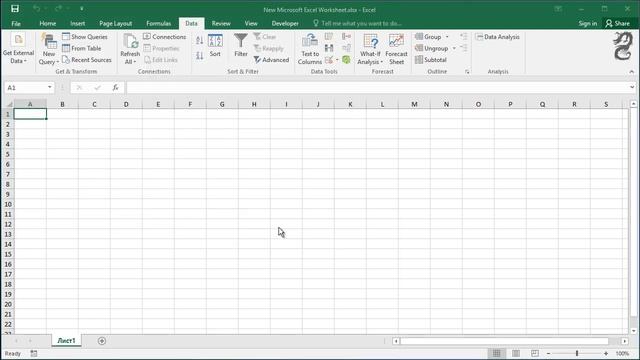The height and width of the screenshot is (360, 640).
Task: Launch Text to Columns wizard
Action: [310, 49]
